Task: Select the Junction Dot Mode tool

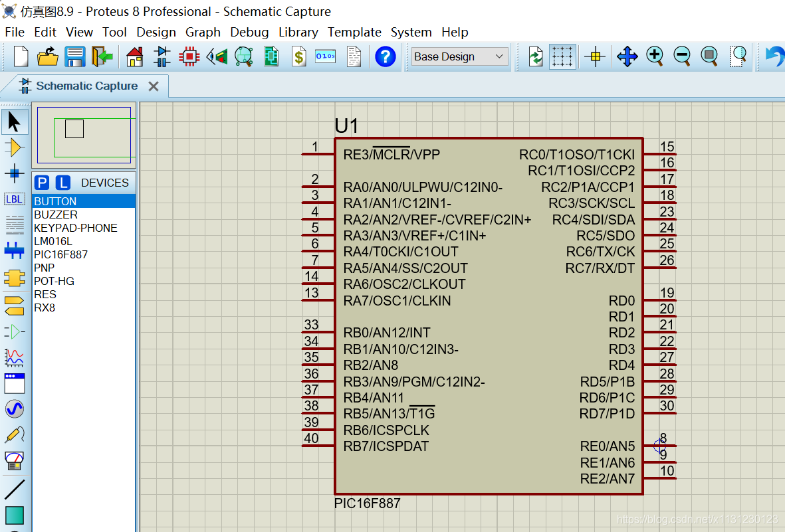Action: coord(14,173)
